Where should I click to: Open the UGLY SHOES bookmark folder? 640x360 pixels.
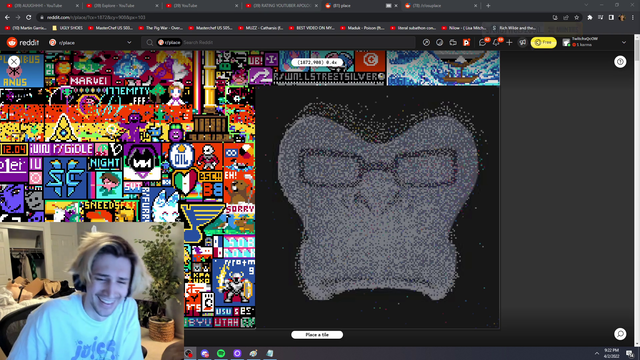[68, 28]
